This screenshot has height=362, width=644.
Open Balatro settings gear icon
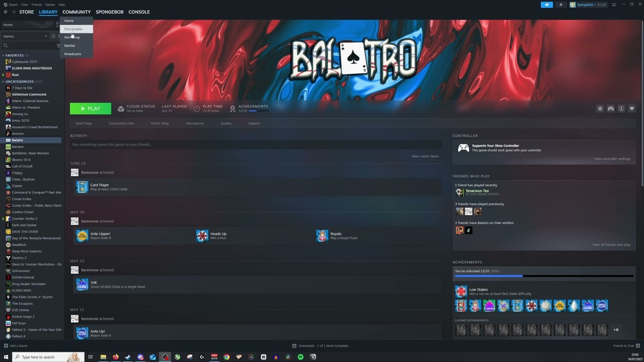coord(600,109)
